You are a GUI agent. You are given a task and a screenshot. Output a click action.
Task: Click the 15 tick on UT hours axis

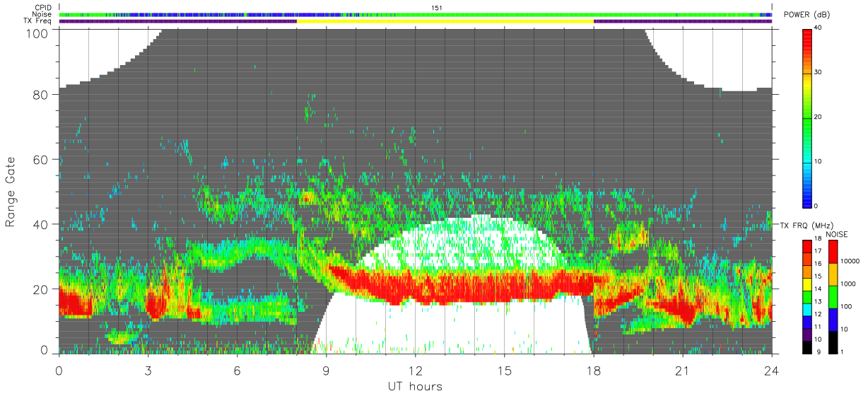point(505,370)
